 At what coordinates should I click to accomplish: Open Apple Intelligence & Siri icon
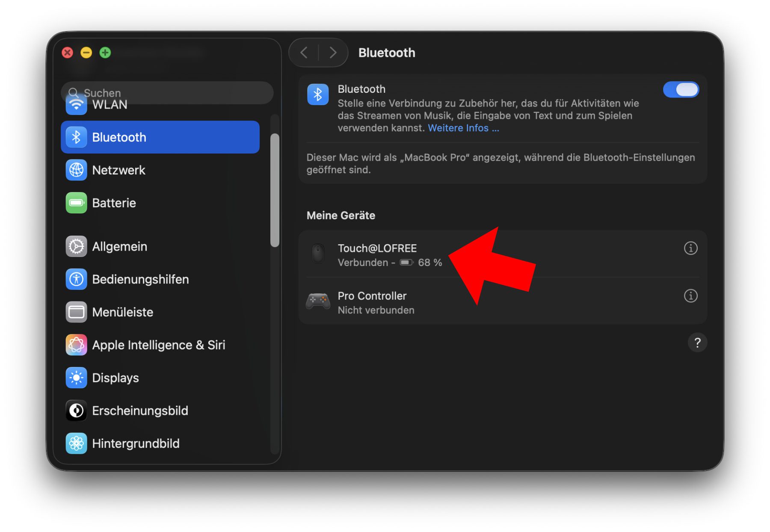pos(76,345)
